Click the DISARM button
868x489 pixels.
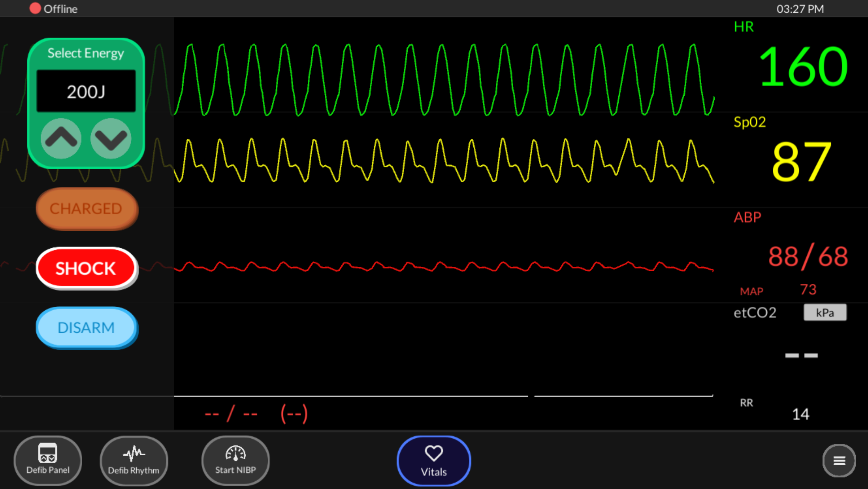[x=86, y=328]
